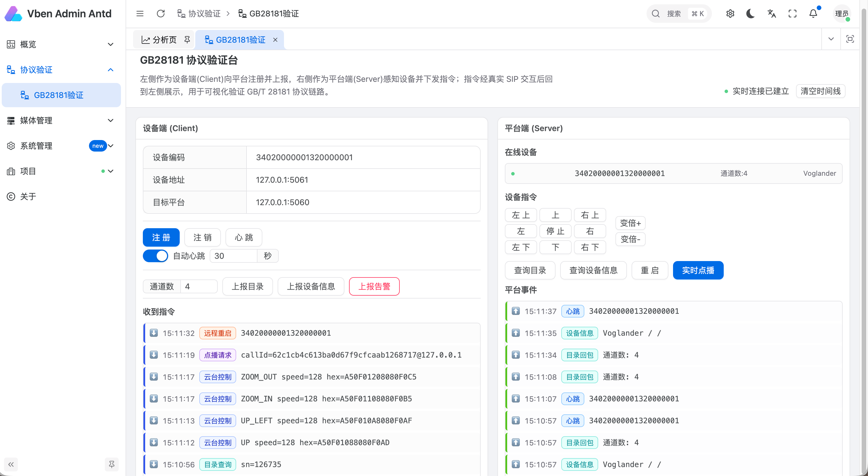Click the 重启 button
This screenshot has height=476, width=868.
(x=650, y=270)
